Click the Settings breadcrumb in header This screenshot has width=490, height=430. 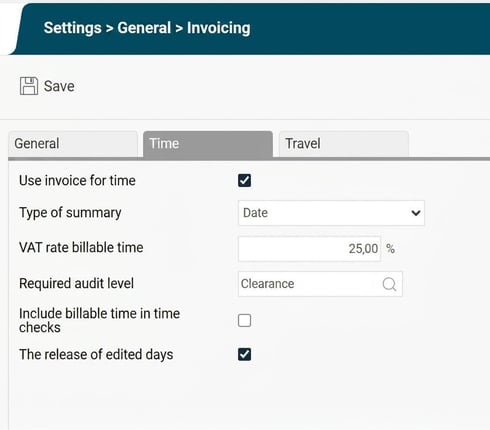pyautogui.click(x=72, y=28)
